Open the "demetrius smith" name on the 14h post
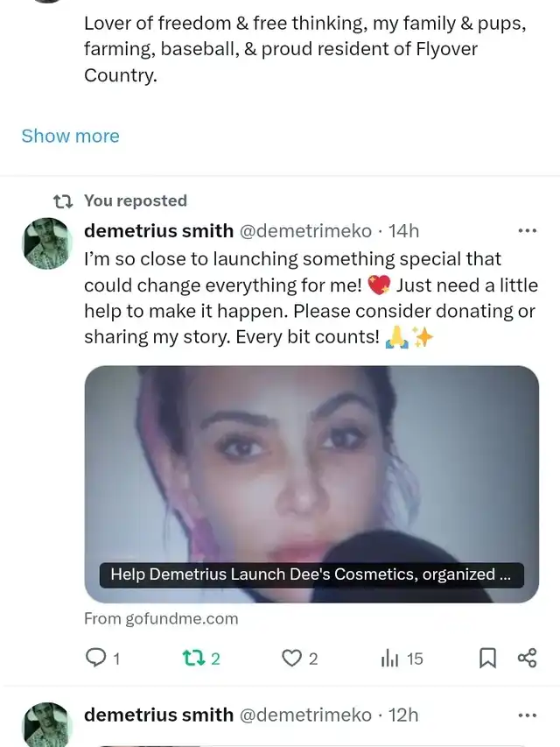This screenshot has width=560, height=747. pos(158,231)
